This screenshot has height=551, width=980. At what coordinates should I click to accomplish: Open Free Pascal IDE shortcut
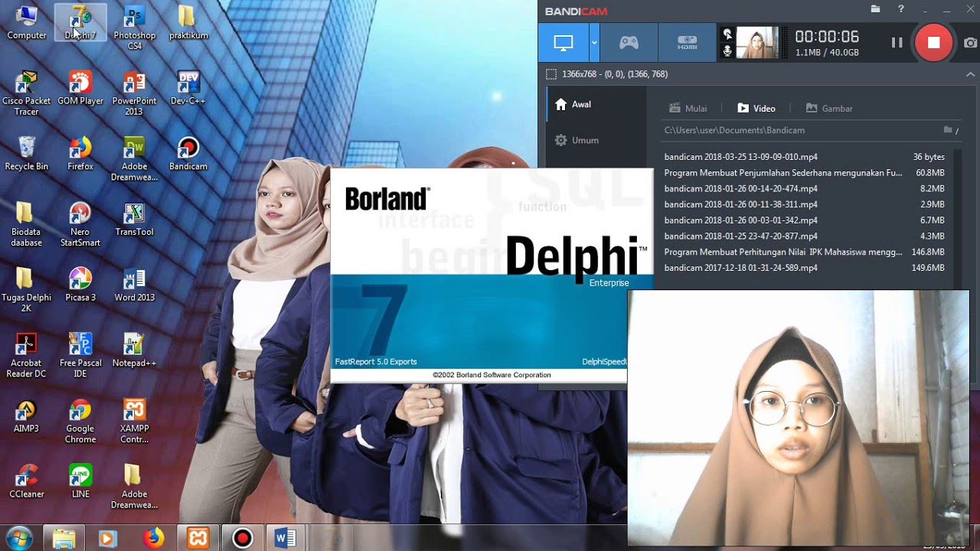click(x=80, y=356)
